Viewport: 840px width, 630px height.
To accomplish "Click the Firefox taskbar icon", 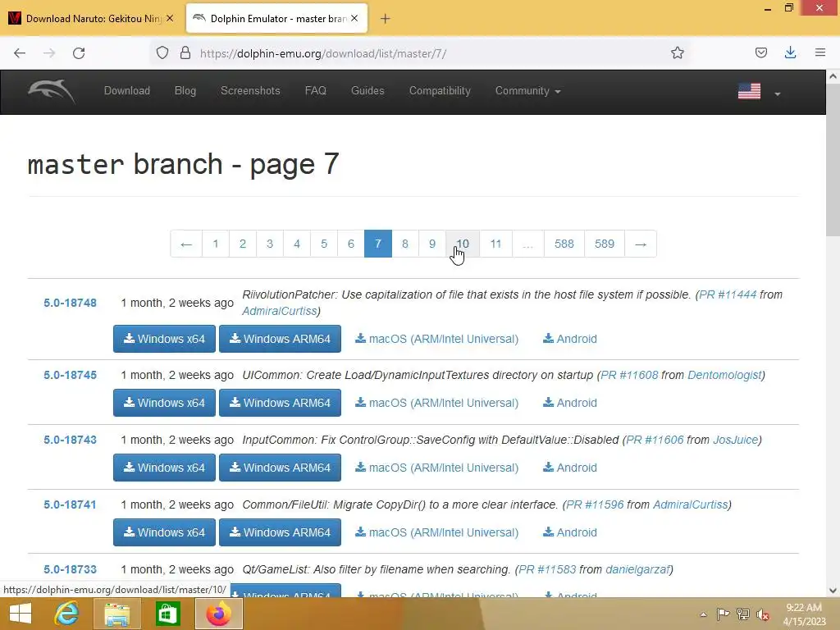I will pyautogui.click(x=218, y=614).
